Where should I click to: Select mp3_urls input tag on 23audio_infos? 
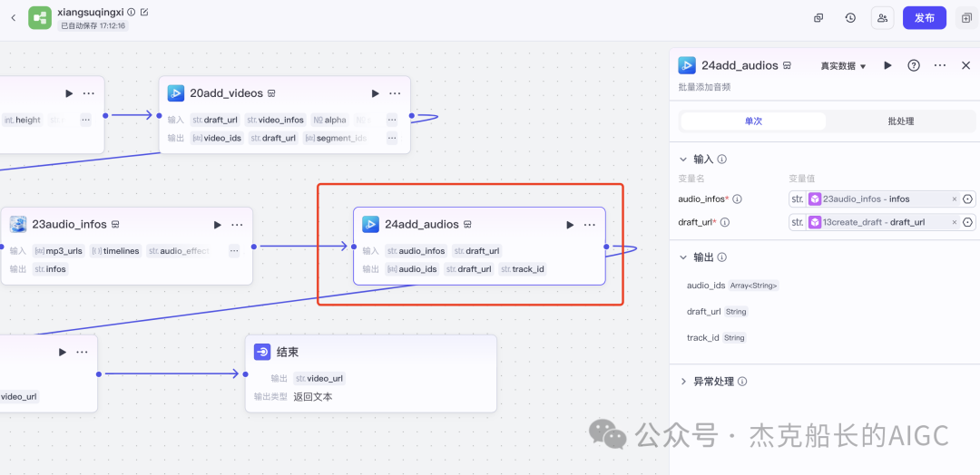pyautogui.click(x=59, y=251)
